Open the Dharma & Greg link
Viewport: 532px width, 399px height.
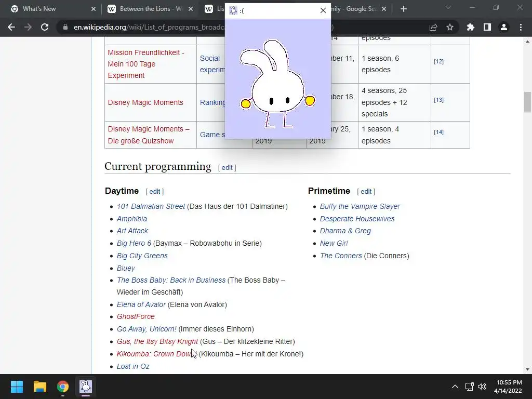click(345, 231)
